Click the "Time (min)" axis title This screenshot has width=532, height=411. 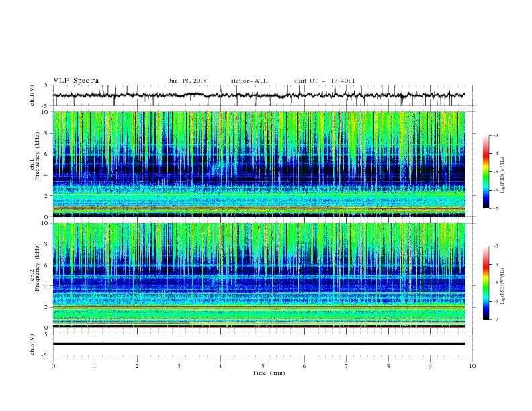[269, 373]
